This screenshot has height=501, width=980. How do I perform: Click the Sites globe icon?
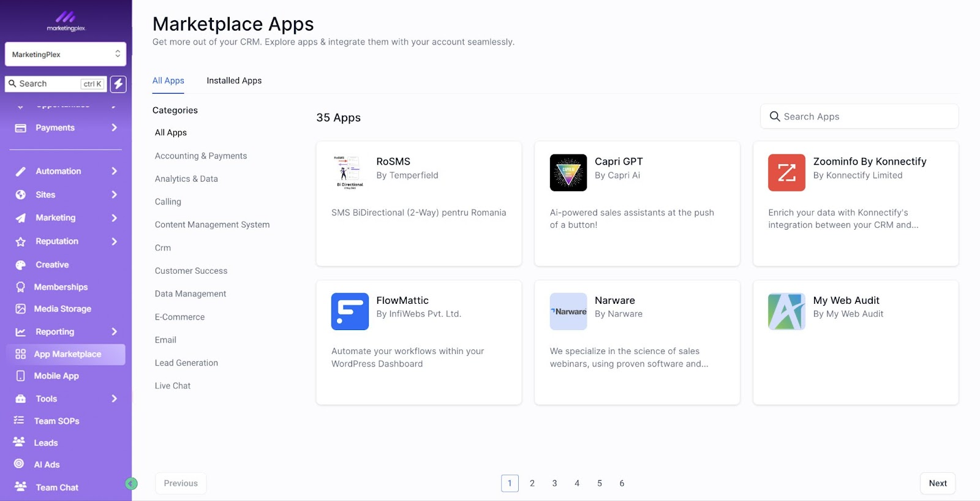21,195
